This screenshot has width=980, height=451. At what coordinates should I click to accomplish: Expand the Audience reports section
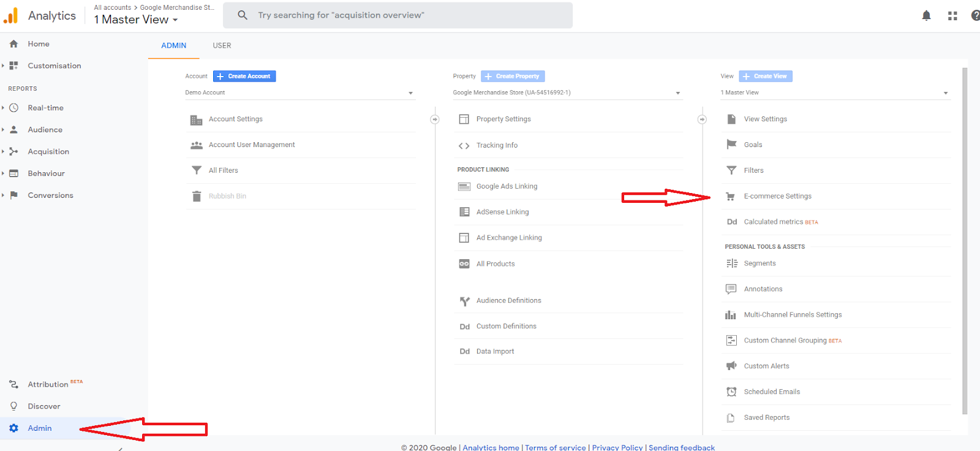3,130
